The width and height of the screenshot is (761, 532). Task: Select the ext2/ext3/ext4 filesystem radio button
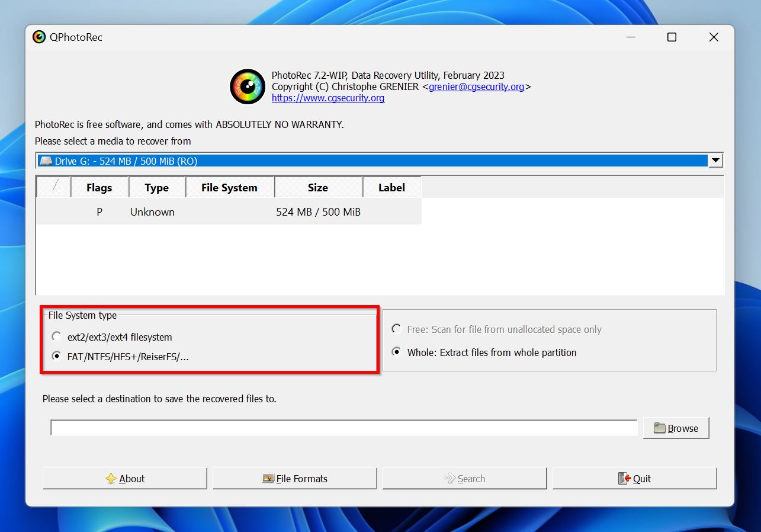tap(56, 336)
